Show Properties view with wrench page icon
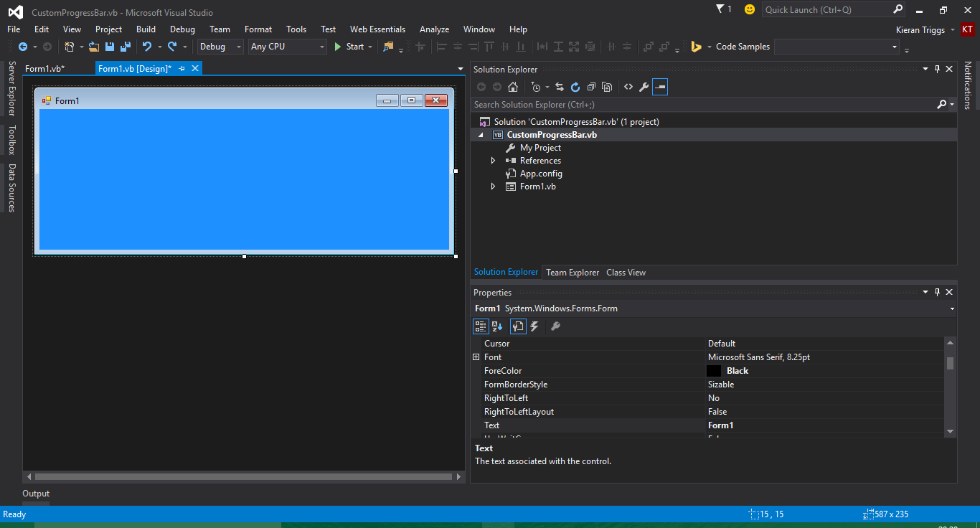Screen dimensions: 980x528 click(518, 326)
